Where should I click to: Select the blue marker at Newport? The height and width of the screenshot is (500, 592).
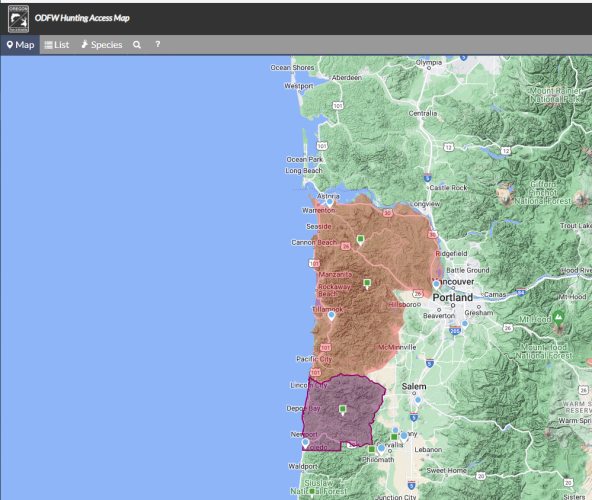point(305,443)
